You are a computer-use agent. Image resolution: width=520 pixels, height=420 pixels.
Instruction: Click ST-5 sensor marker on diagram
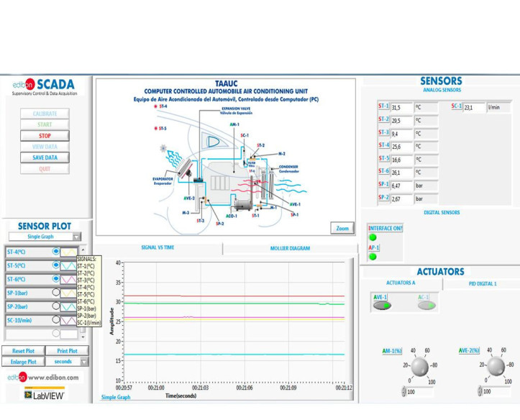[155, 128]
